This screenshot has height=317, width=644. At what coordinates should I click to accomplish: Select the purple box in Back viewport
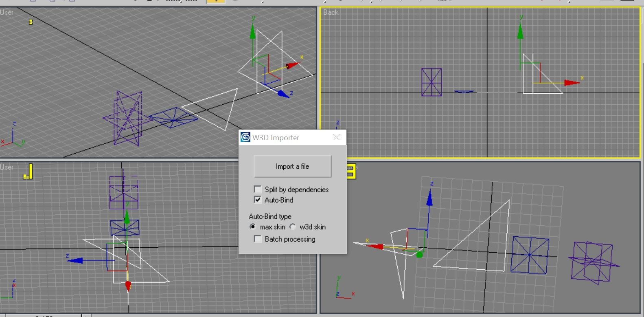[432, 82]
